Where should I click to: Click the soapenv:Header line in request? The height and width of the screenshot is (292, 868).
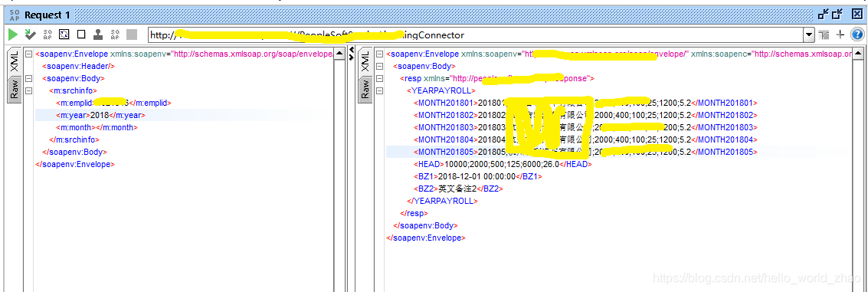tap(79, 67)
